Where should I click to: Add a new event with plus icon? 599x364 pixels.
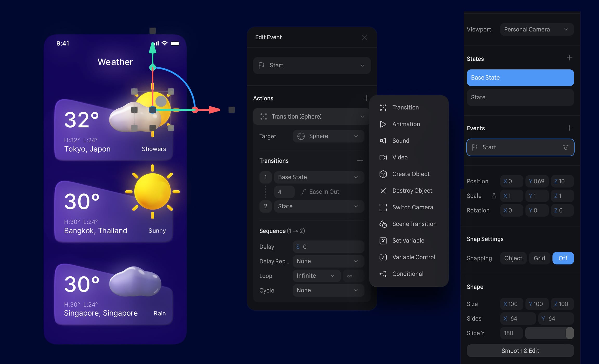point(569,128)
